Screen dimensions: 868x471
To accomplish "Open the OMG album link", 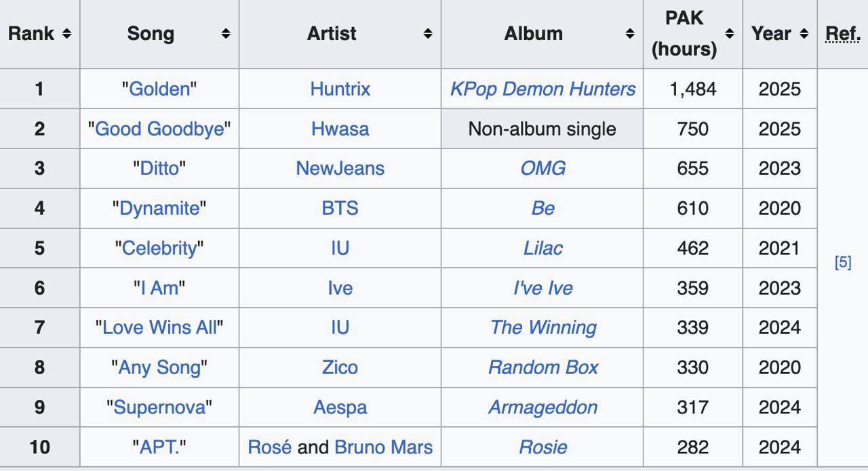I will (x=542, y=168).
